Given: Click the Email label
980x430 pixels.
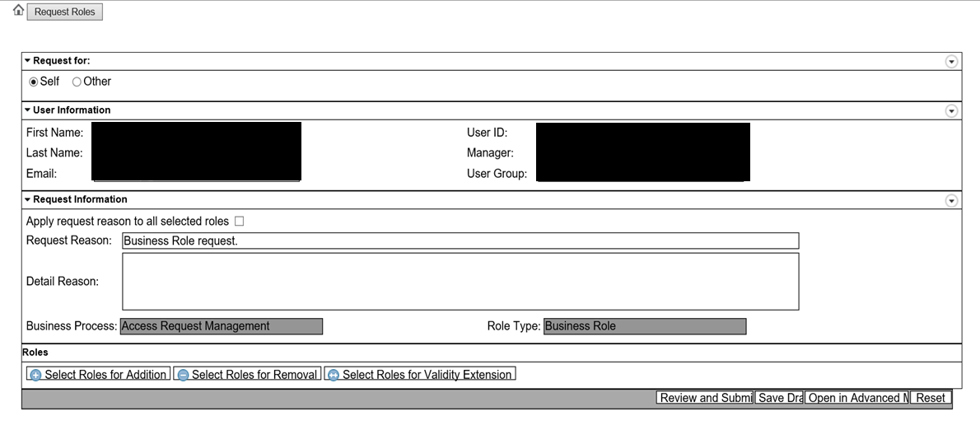Looking at the screenshot, I should click(41, 173).
